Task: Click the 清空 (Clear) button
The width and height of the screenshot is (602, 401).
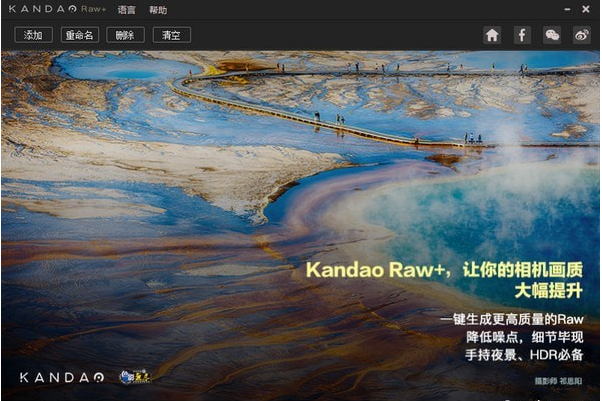Action: (x=172, y=35)
